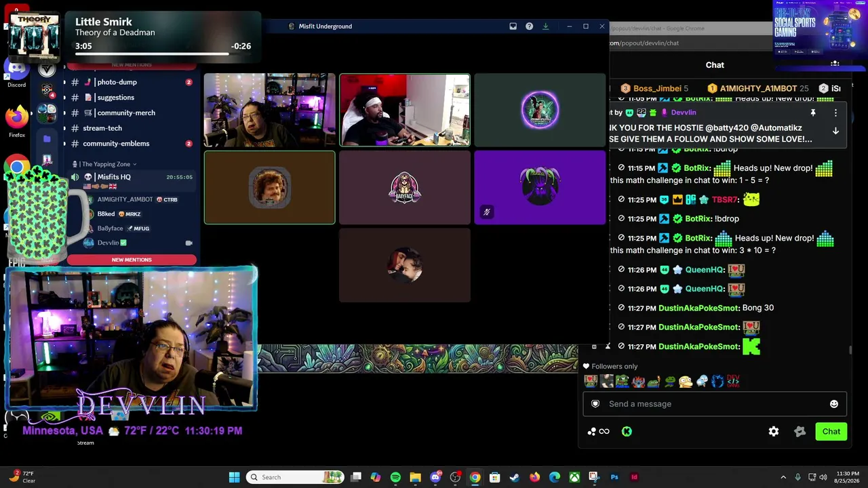Click Devvlin's camera icon in voice list

click(189, 243)
